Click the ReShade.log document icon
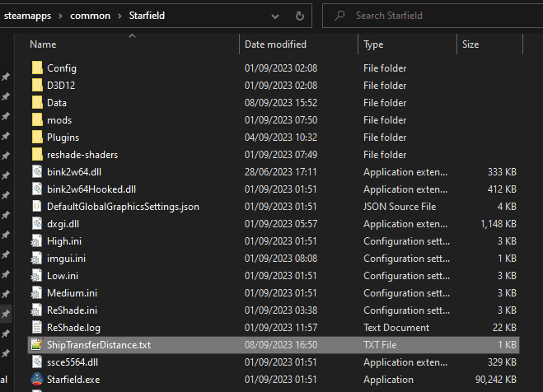Screen dimensions: 543x392 click(x=36, y=327)
